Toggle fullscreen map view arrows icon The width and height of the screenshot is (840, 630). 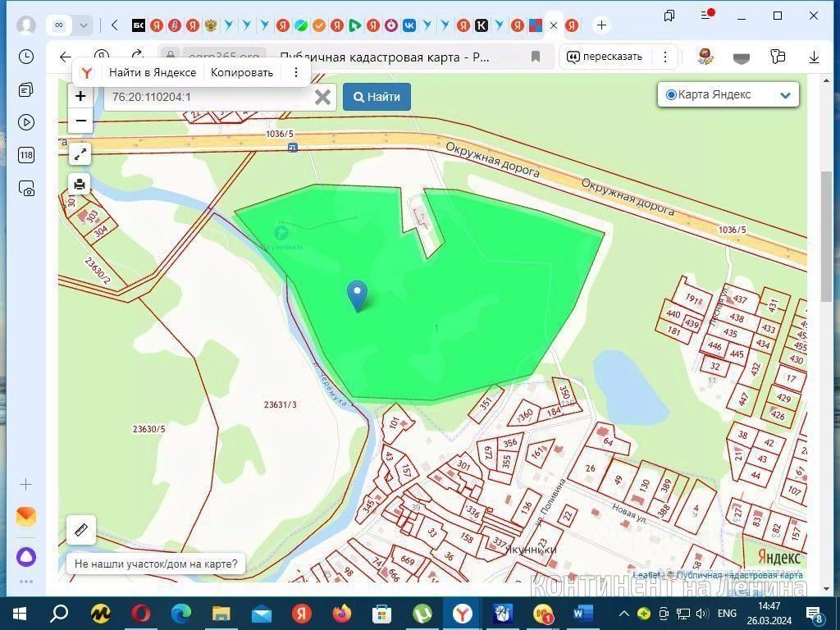[80, 154]
